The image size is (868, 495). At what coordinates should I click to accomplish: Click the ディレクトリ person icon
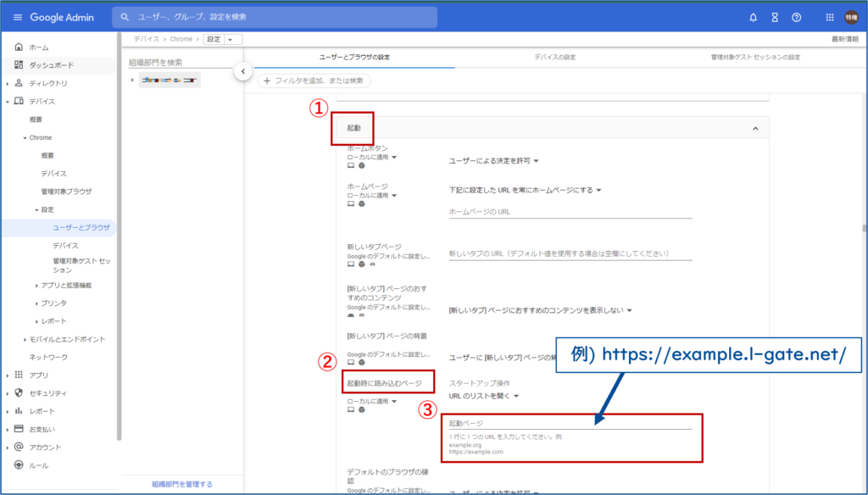[x=19, y=83]
